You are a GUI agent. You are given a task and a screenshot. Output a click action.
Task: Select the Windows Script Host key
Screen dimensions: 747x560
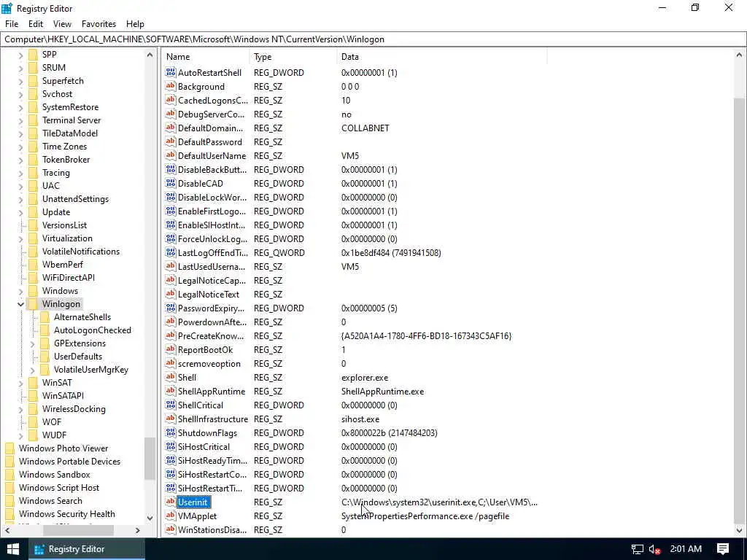(x=59, y=488)
